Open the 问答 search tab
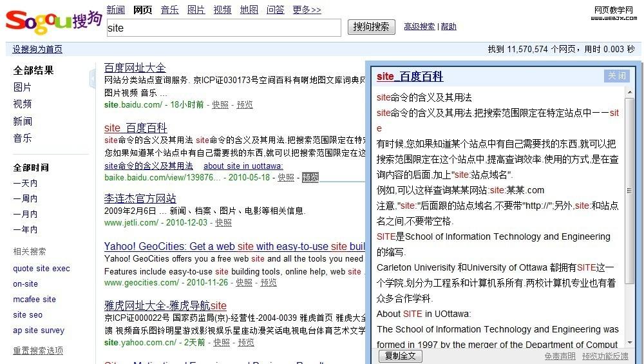The height and width of the screenshot is (364, 644). [x=275, y=10]
